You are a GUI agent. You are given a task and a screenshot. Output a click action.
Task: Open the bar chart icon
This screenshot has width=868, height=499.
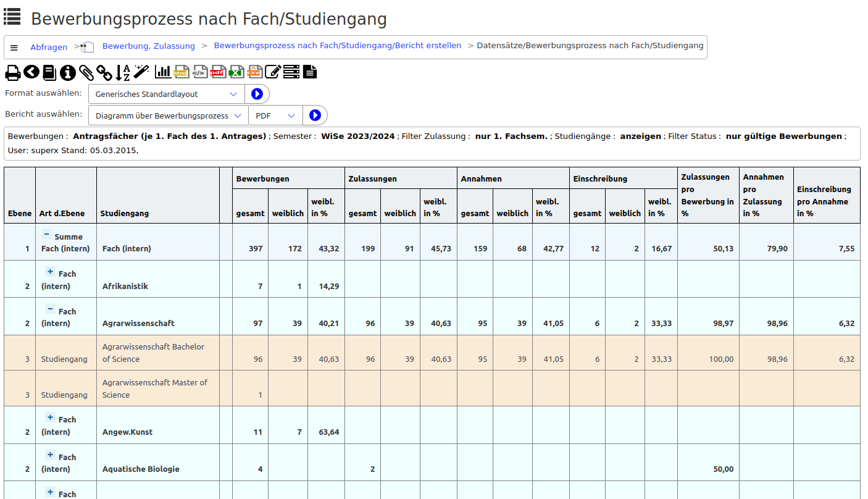(x=163, y=72)
